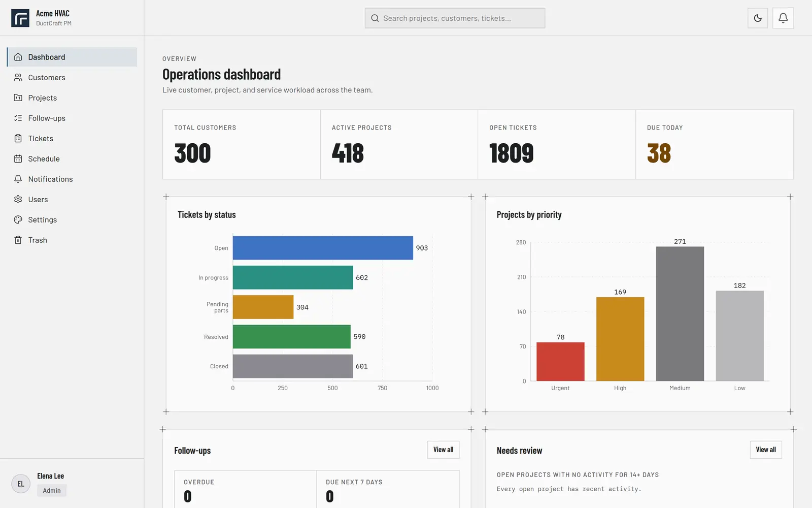
Task: Click the Customers people icon
Action: [18, 77]
